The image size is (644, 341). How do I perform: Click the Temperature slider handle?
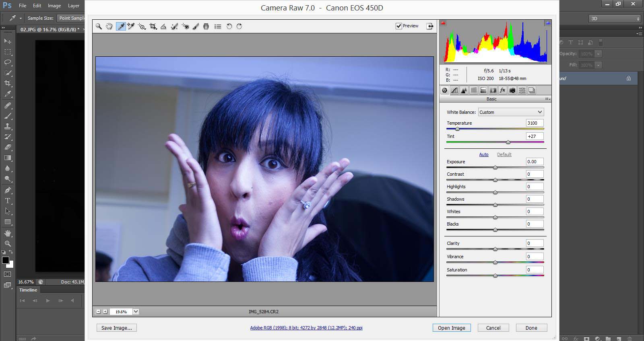click(457, 129)
